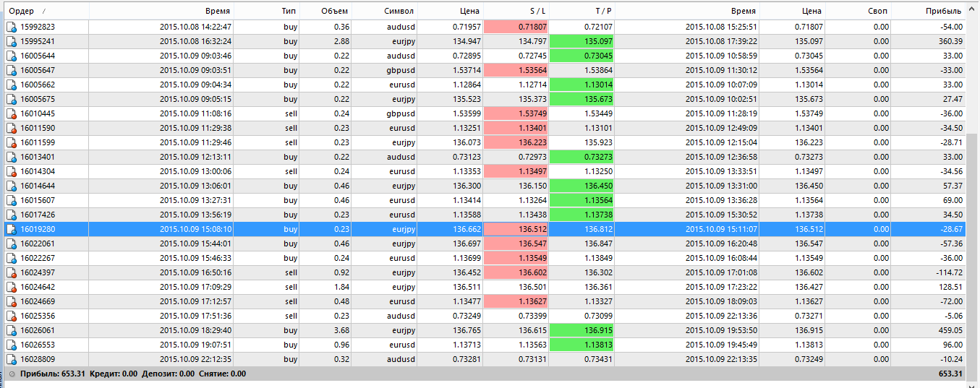Click the swap value in order 16026061
Screen dimensions: 980x388
pos(881,330)
